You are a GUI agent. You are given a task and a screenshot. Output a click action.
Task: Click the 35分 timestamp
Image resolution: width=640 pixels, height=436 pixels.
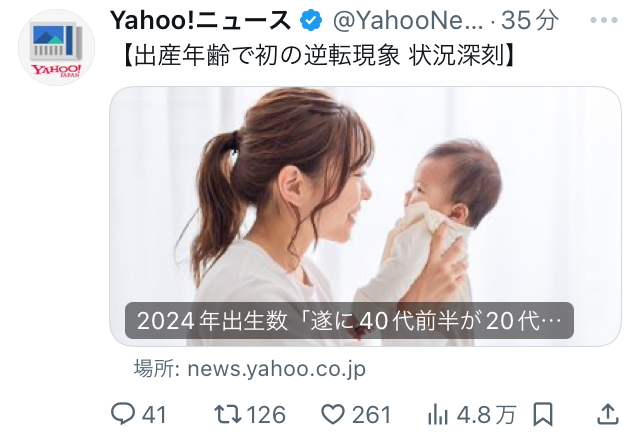(529, 20)
